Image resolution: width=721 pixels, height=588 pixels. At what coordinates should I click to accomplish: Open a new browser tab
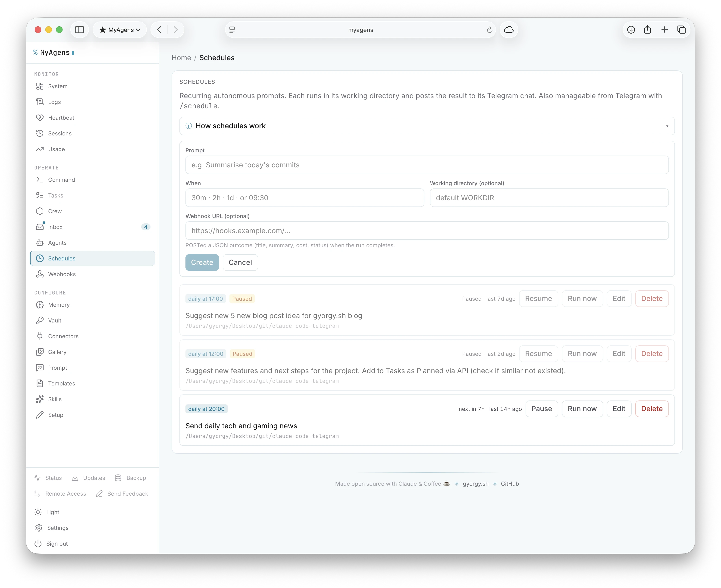click(665, 30)
